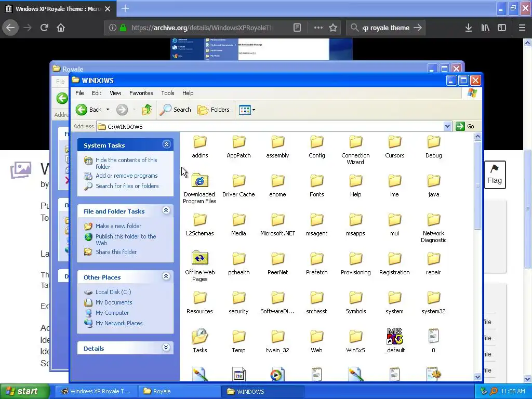
Task: Open Firefox library icon
Action: coord(485,28)
